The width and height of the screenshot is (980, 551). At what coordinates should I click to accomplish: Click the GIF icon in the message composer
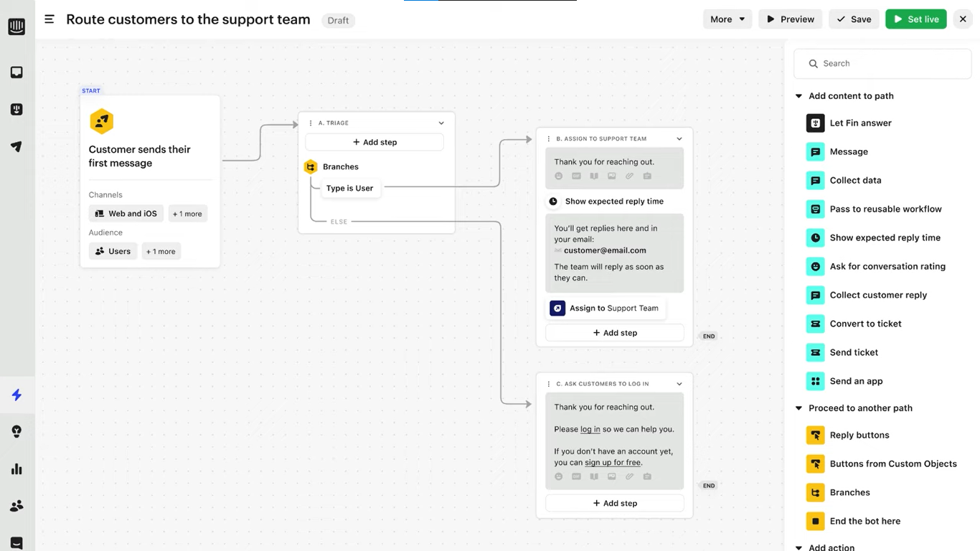click(576, 176)
